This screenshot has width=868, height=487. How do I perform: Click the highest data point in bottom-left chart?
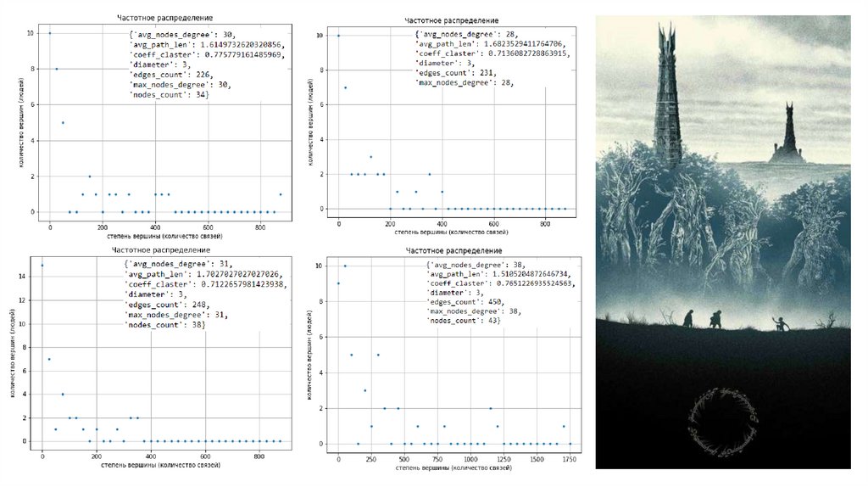42,266
